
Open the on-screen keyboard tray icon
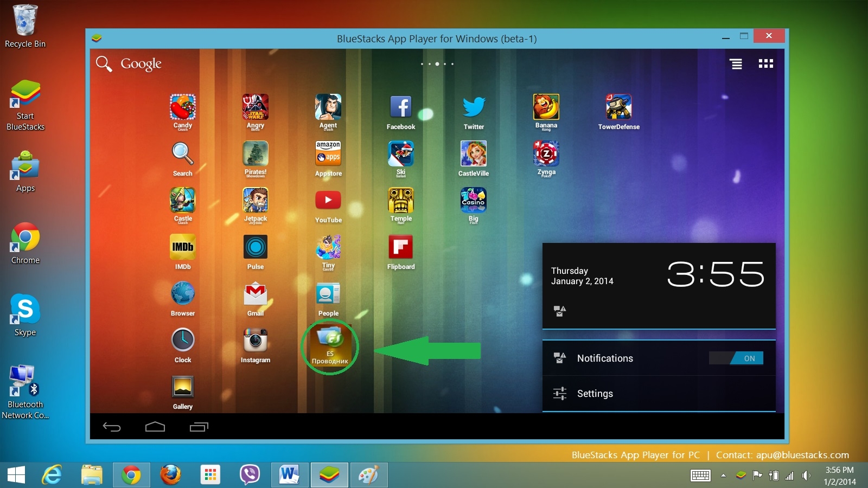point(700,476)
